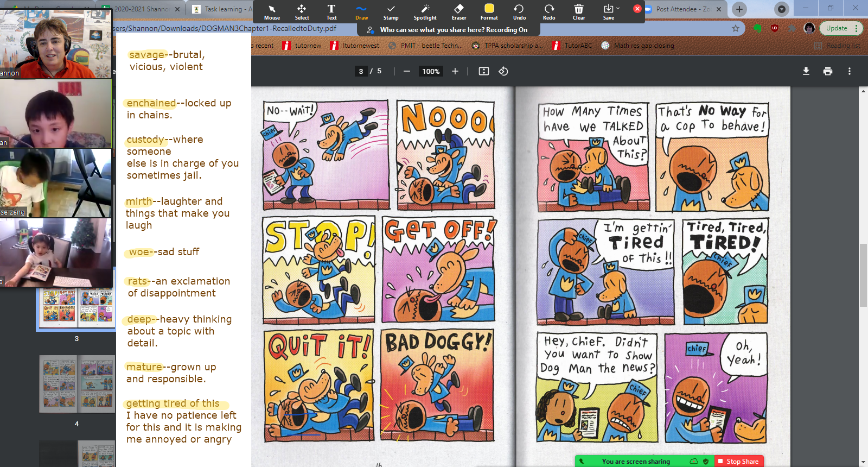
Task: Close the annotation toolbar with red X
Action: click(637, 9)
